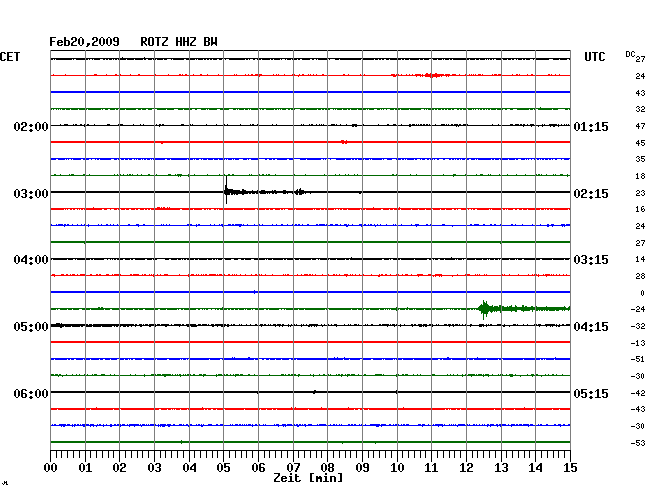The image size is (650, 494).
Task: Click the 09 minute tick label
Action: [362, 467]
